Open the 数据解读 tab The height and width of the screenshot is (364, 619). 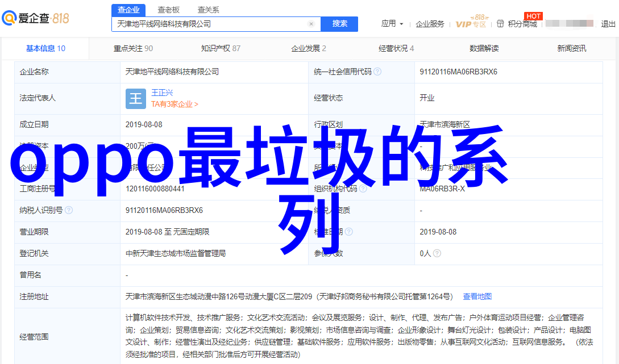click(x=484, y=48)
